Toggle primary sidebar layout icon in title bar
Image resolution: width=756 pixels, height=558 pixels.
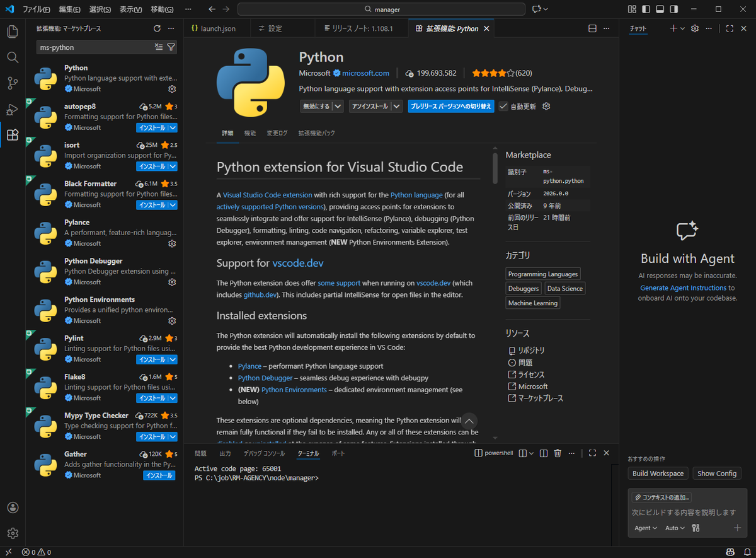(646, 9)
